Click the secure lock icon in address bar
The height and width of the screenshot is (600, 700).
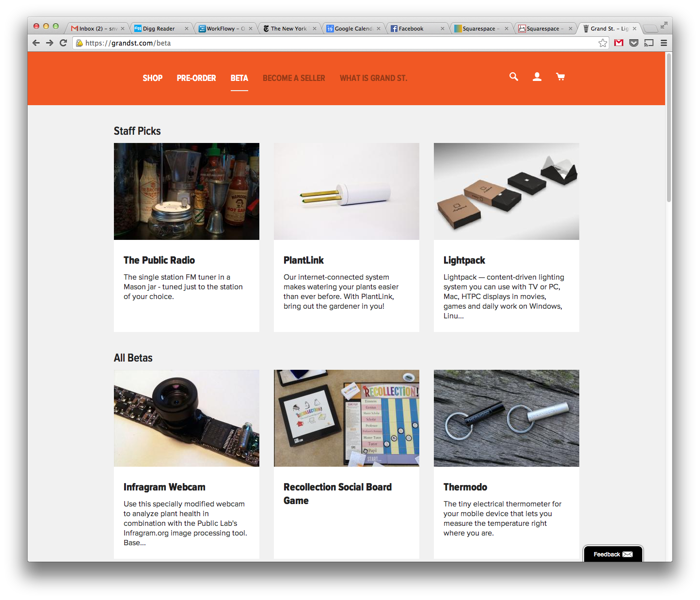coord(80,43)
